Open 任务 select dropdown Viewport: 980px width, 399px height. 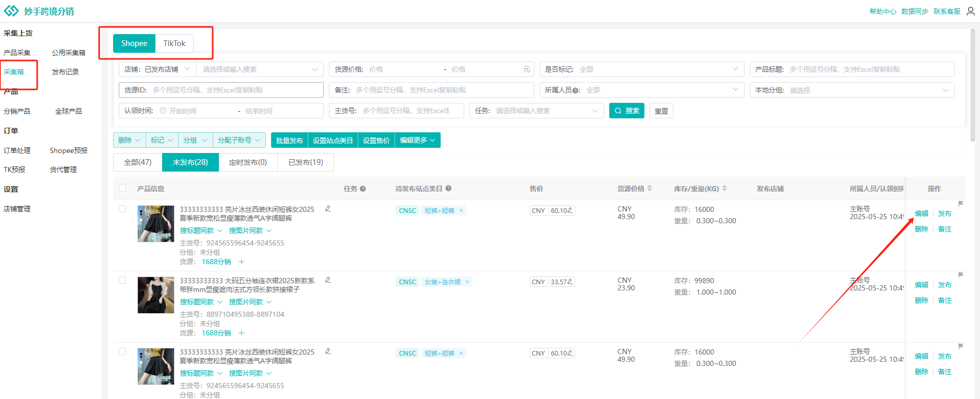536,111
